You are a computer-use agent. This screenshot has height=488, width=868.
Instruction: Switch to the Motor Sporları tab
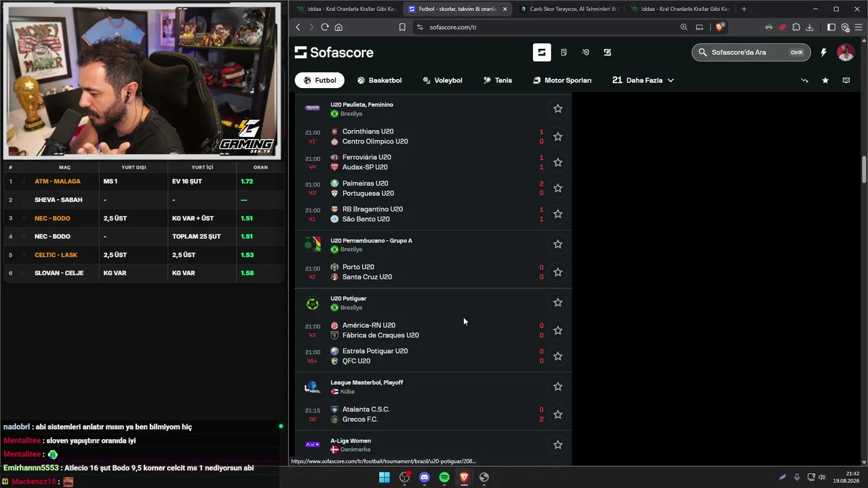[x=562, y=80]
